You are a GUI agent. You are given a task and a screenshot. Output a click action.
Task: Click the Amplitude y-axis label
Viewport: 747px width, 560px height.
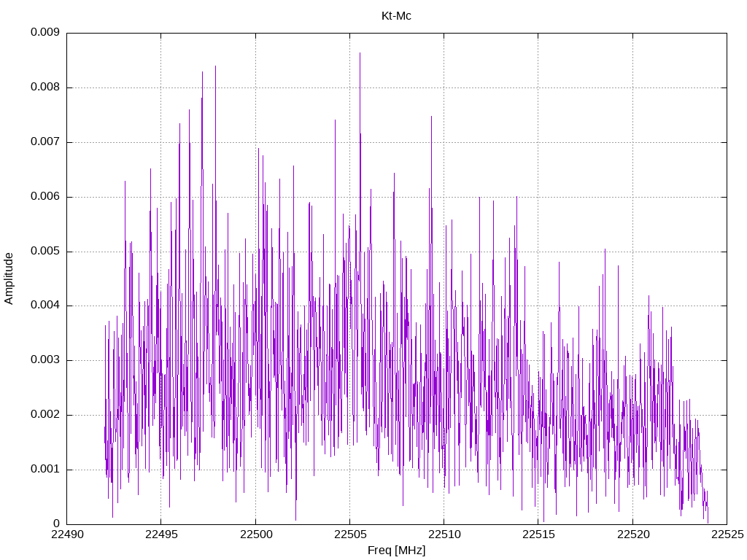pyautogui.click(x=9, y=279)
